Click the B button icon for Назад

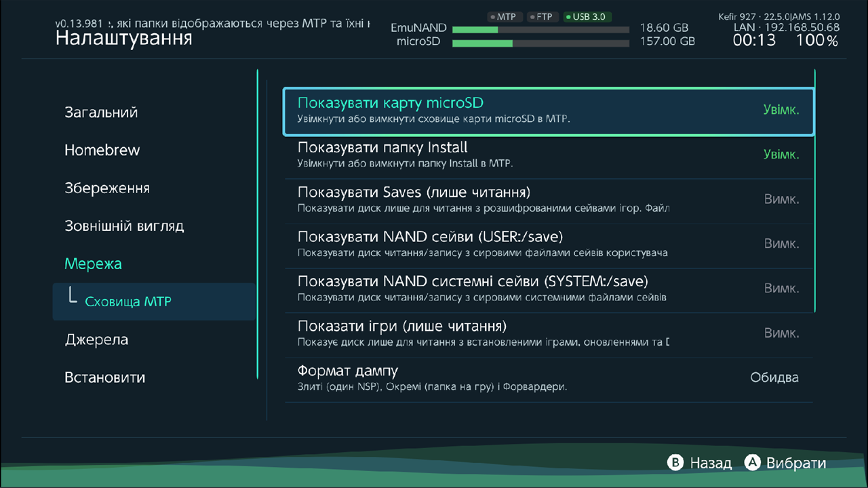[675, 463]
